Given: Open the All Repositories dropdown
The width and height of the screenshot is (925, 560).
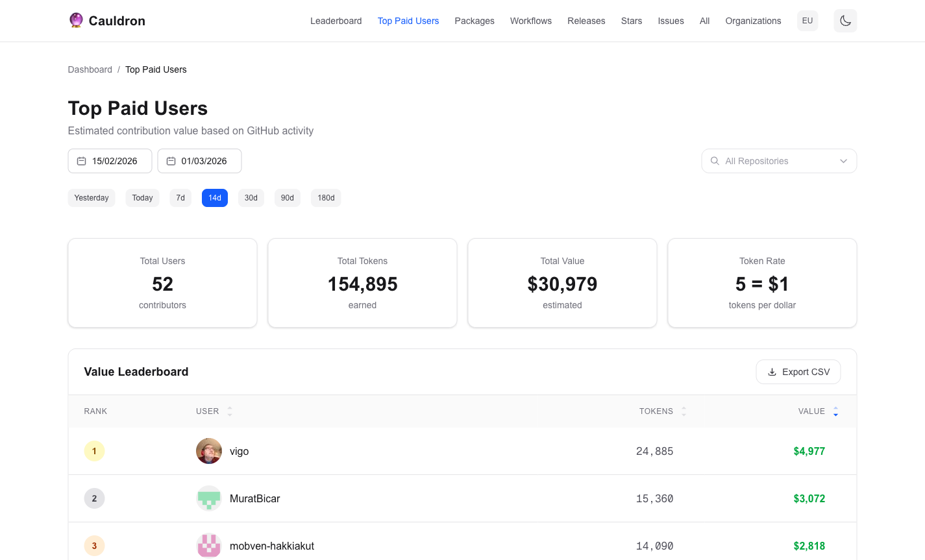Looking at the screenshot, I should [778, 160].
